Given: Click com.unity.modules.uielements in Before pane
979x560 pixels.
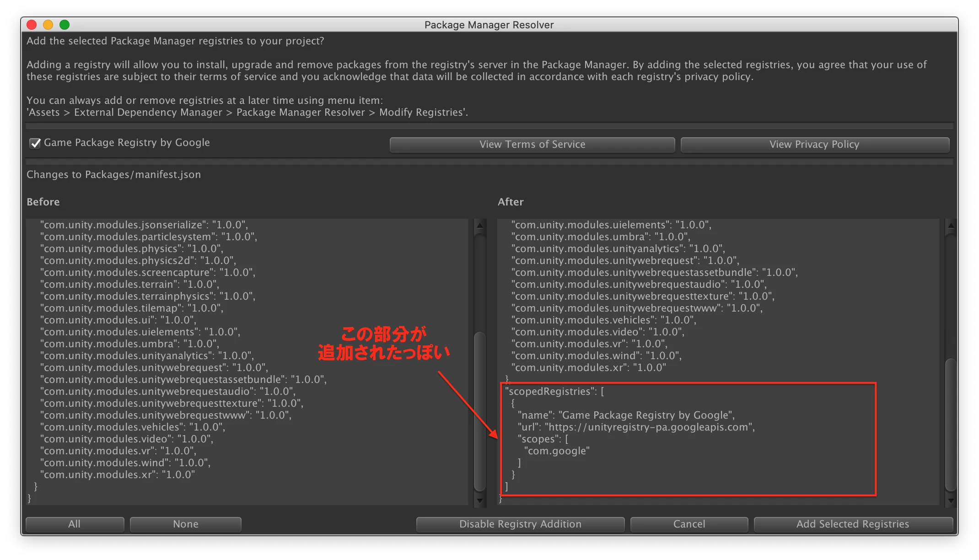Looking at the screenshot, I should coord(140,332).
